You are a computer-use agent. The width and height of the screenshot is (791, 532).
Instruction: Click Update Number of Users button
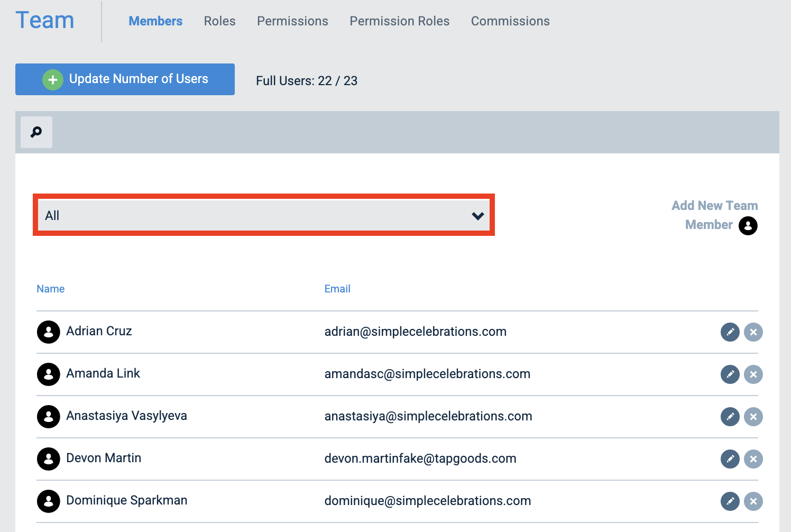tap(125, 79)
